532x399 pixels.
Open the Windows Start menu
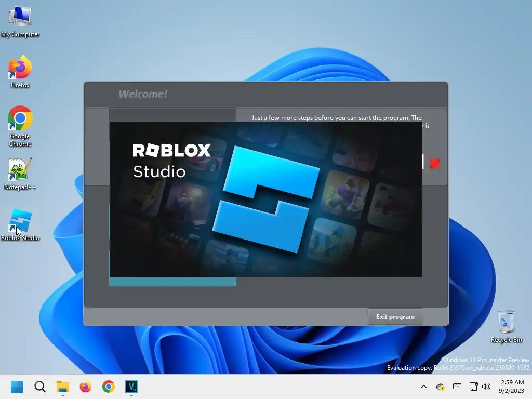[17, 387]
